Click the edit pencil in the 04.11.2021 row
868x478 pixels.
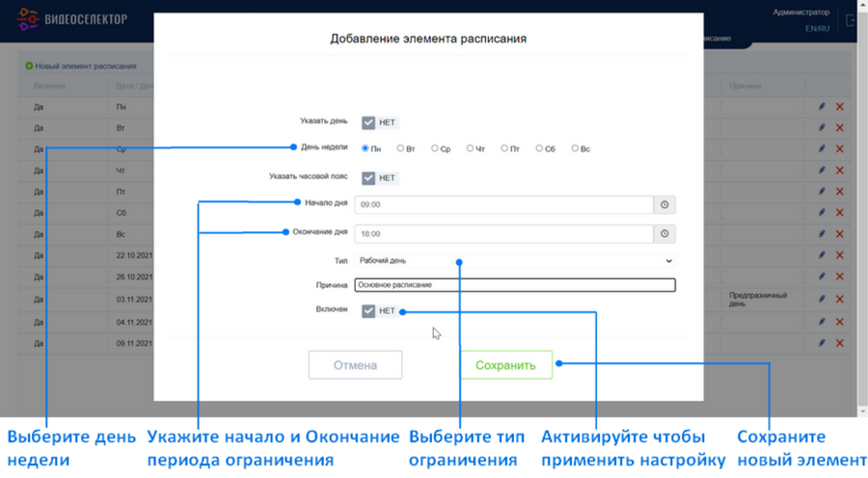click(822, 322)
